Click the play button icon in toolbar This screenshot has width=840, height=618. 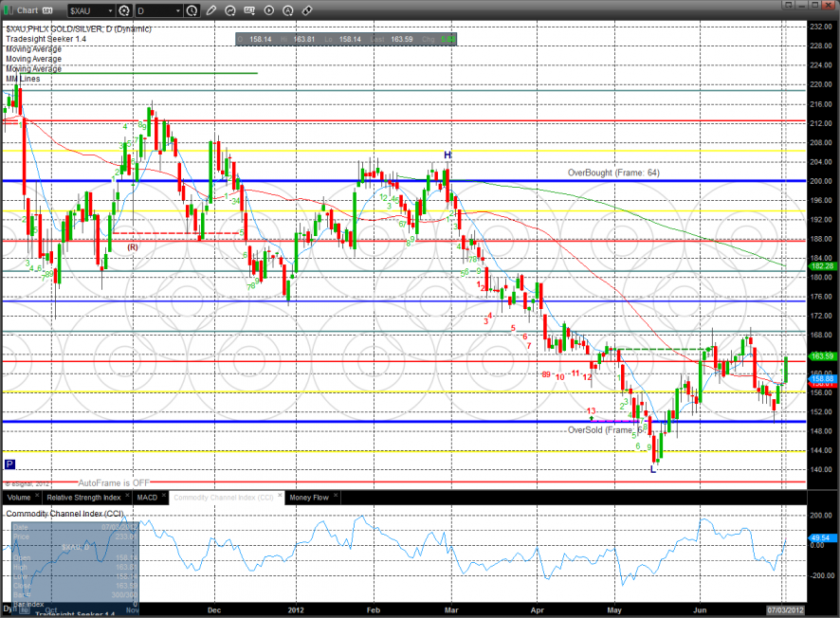point(269,10)
